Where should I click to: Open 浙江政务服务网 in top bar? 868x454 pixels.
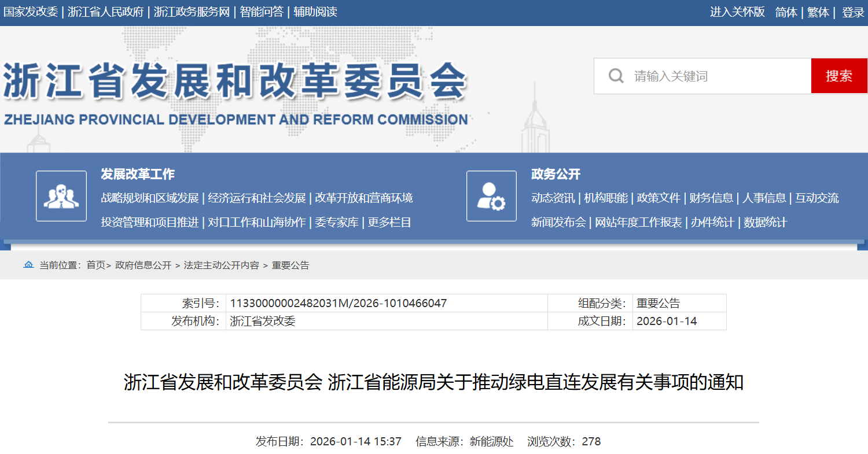(x=192, y=12)
